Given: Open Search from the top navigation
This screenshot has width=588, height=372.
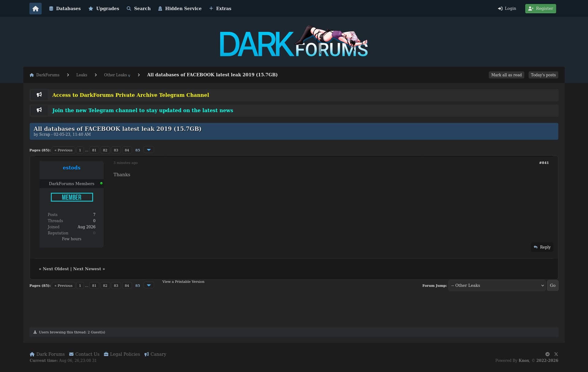Looking at the screenshot, I should [139, 9].
